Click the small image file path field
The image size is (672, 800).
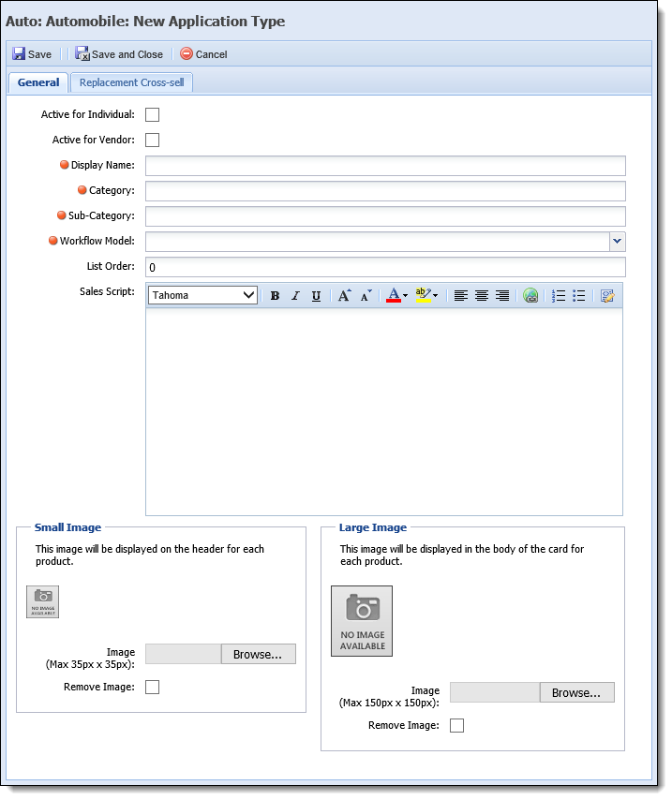(x=184, y=654)
